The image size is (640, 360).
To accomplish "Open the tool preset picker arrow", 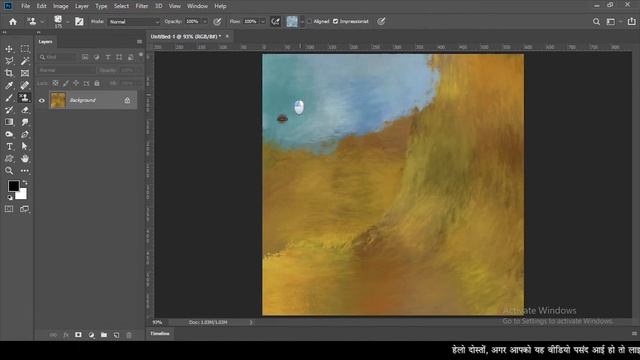I will pyautogui.click(x=42, y=22).
